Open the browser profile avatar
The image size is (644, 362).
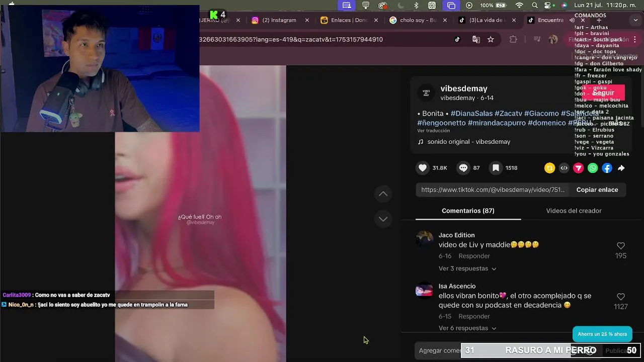click(553, 39)
